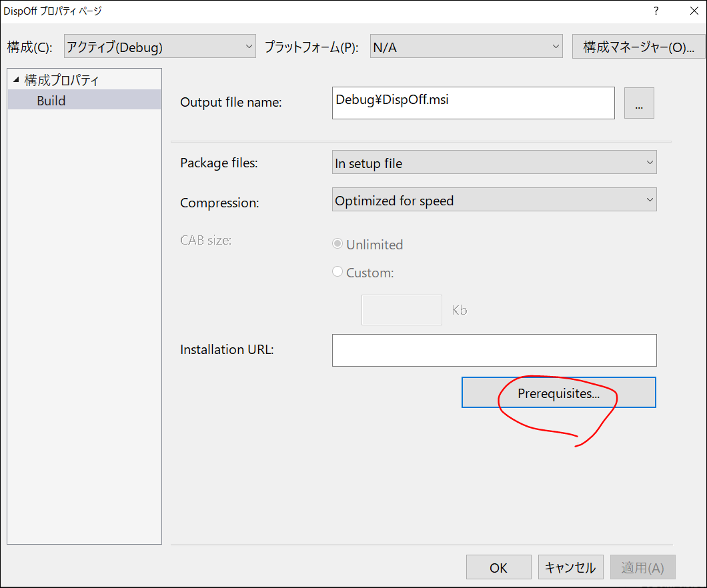Click the Output file name field
The width and height of the screenshot is (707, 588).
coord(473,103)
